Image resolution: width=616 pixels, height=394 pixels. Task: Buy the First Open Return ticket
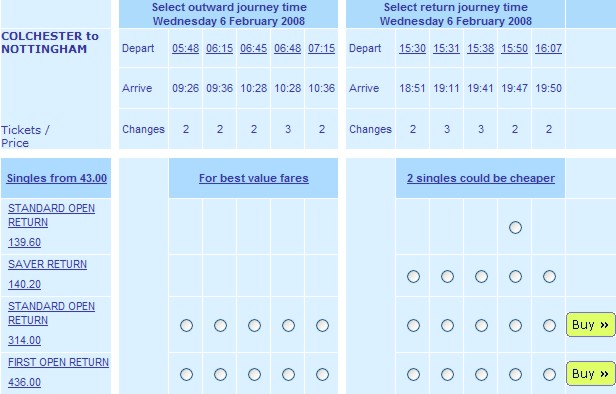click(x=590, y=374)
